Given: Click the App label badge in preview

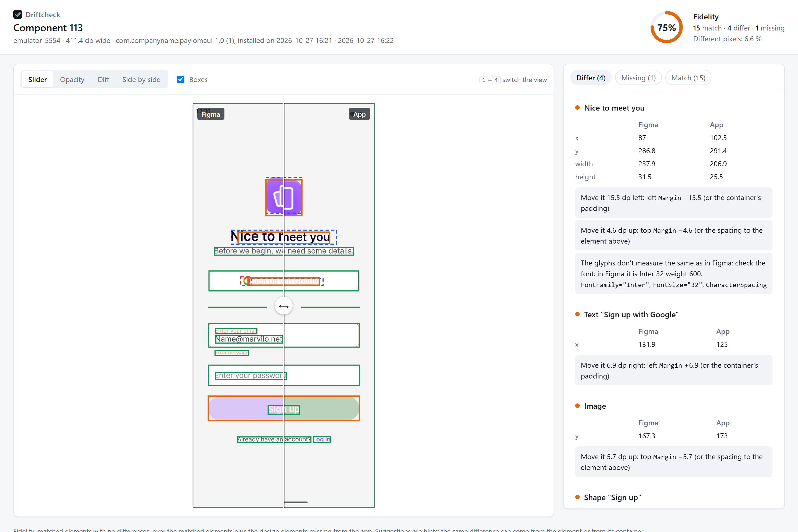Looking at the screenshot, I should pos(359,114).
